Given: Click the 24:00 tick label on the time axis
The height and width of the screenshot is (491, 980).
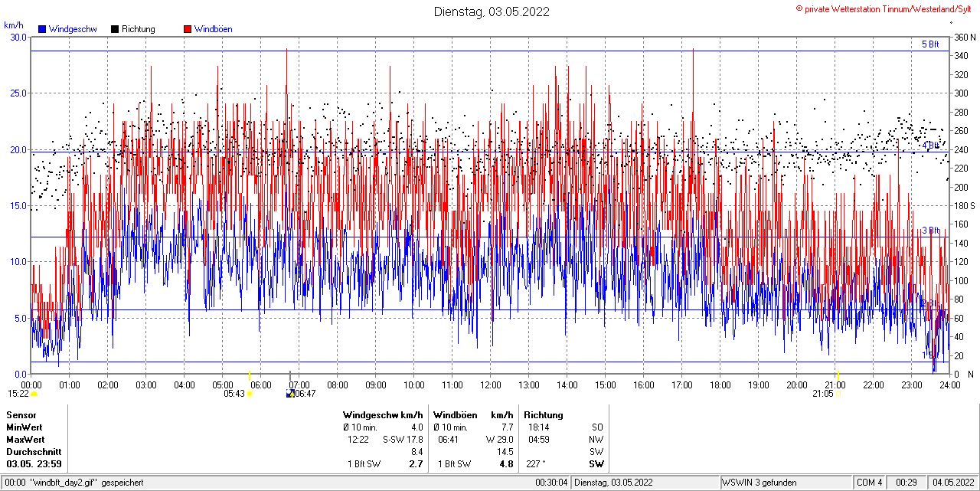Looking at the screenshot, I should pyautogui.click(x=949, y=385).
